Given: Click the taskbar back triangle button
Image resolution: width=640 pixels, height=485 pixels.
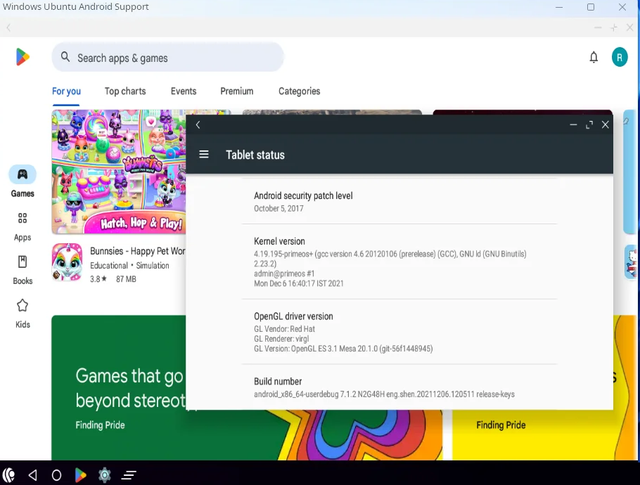Looking at the screenshot, I should pos(33,475).
